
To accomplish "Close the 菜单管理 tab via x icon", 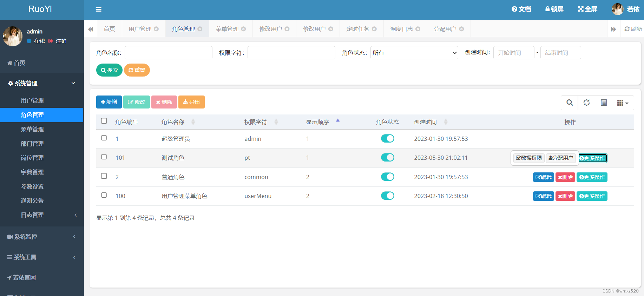I will tap(243, 29).
